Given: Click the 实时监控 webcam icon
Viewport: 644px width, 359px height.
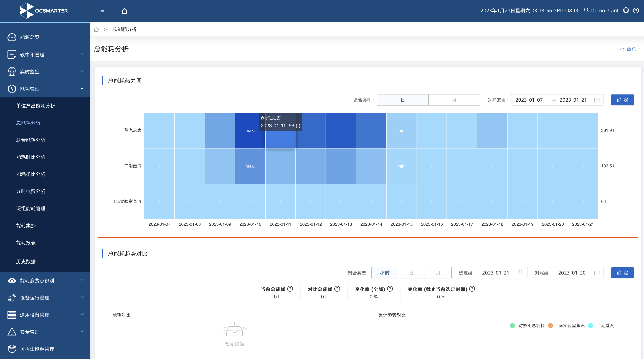Looking at the screenshot, I should coord(12,71).
